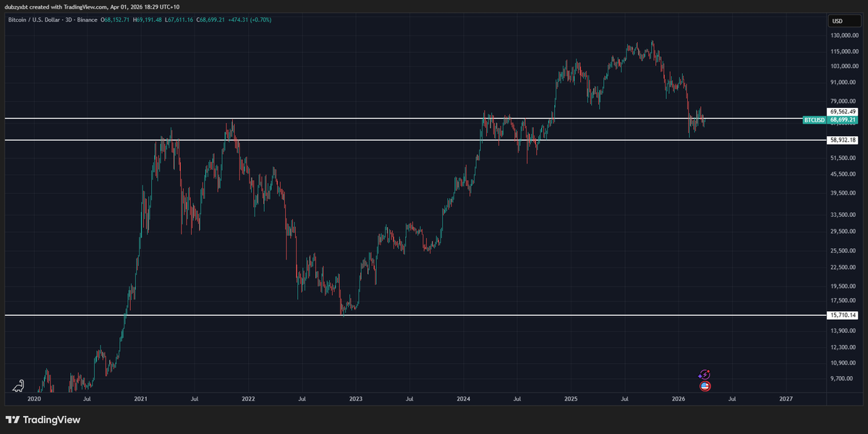Open the US flag economic event marker

pos(705,386)
